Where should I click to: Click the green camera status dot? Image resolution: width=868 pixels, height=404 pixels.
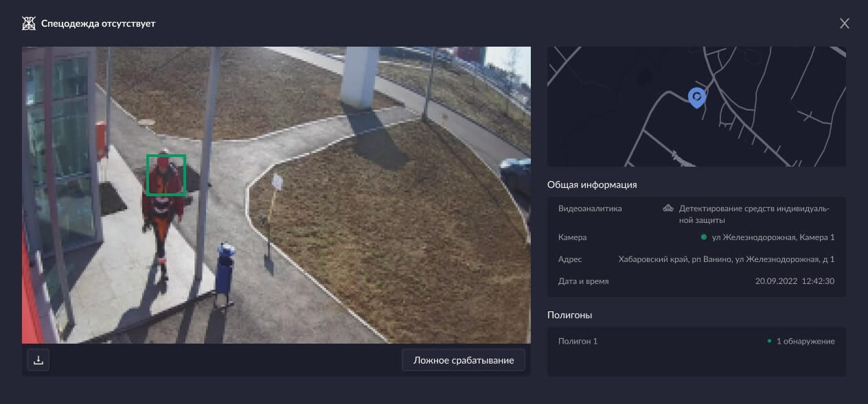[704, 237]
